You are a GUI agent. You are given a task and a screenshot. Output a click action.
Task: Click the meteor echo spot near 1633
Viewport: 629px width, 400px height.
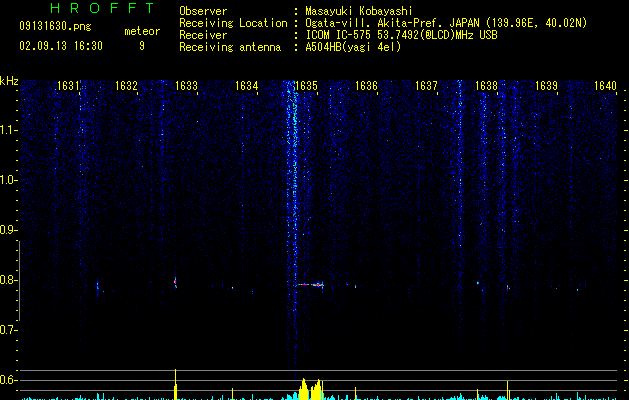tap(175, 282)
